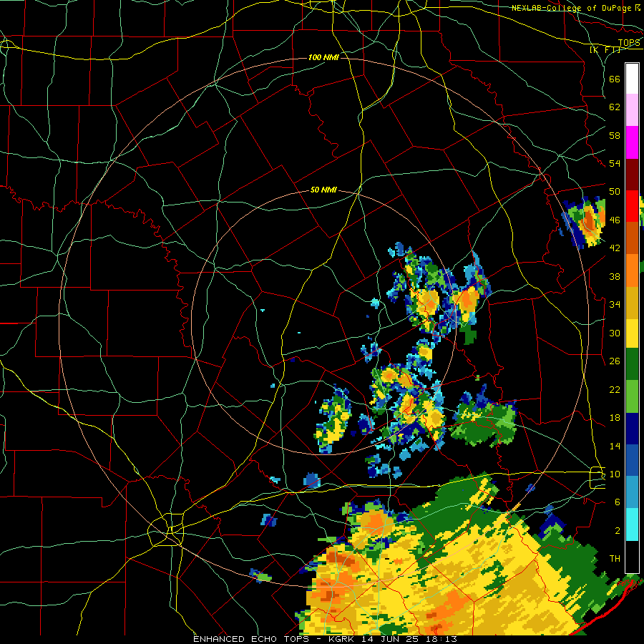Select the "26" legend value
The image size is (644, 644).
[x=615, y=361]
